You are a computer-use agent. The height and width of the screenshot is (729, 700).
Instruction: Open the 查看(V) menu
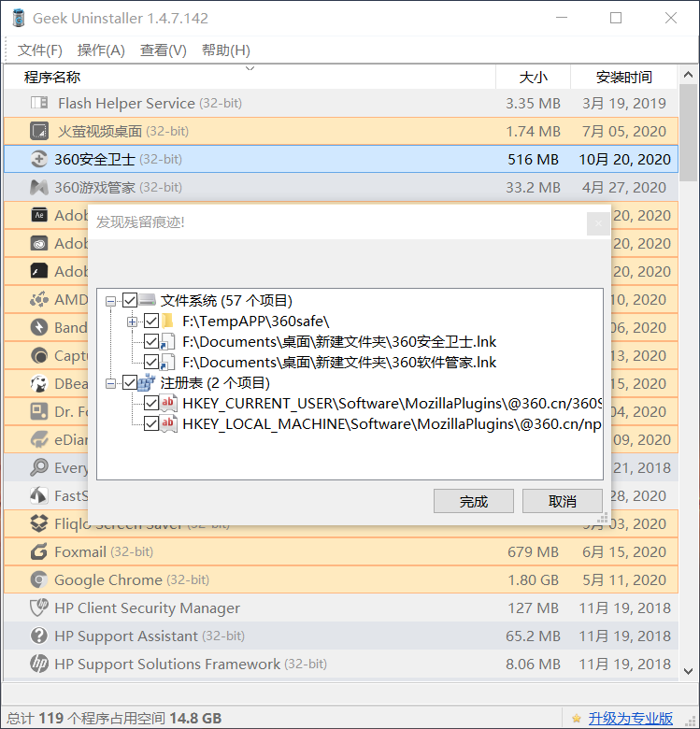click(x=164, y=50)
